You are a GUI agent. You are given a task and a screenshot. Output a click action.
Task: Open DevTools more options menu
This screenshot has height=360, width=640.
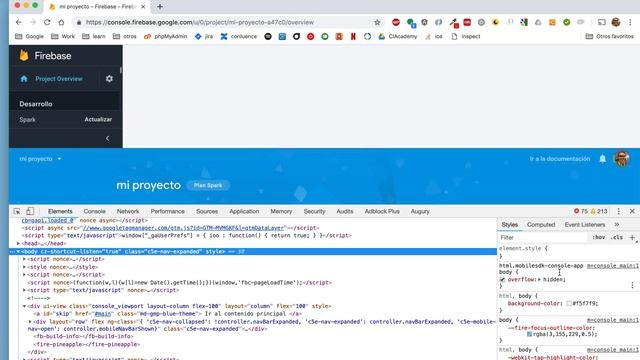pos(619,211)
